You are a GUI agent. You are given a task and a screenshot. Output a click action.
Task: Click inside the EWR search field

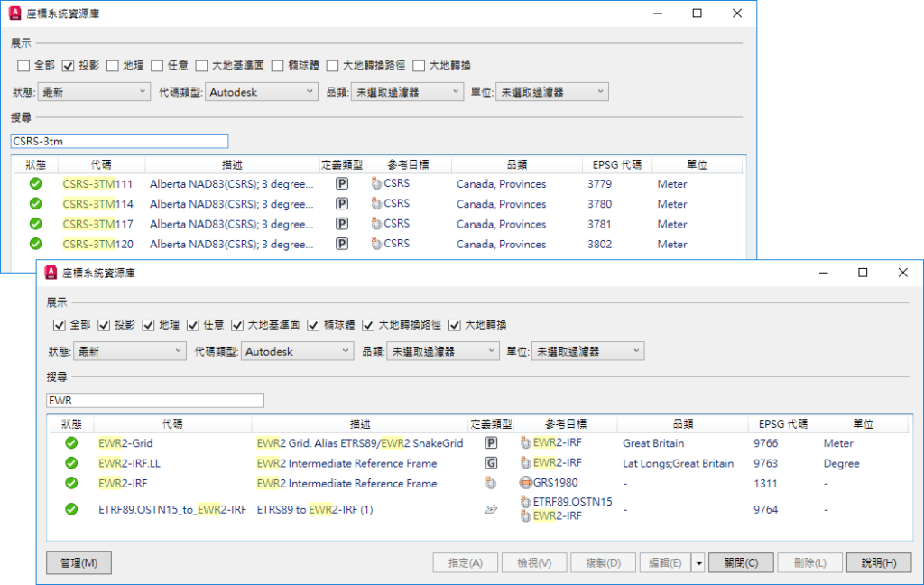tap(153, 400)
